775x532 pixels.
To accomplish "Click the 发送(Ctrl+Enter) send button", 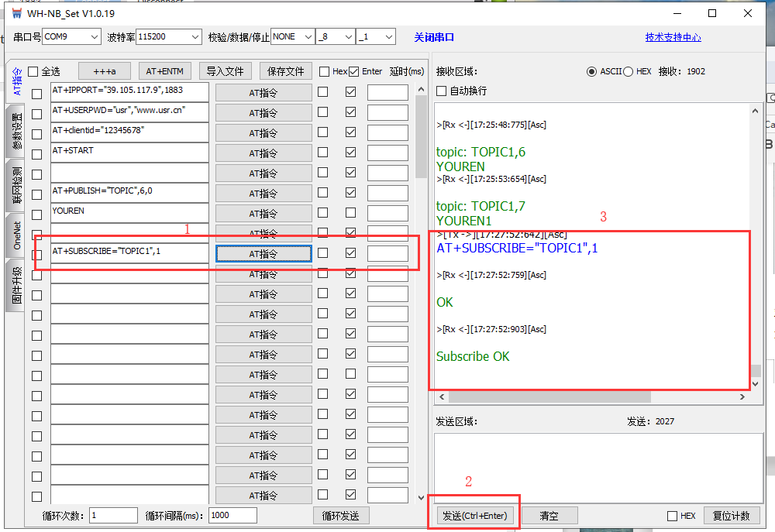I will click(x=474, y=516).
